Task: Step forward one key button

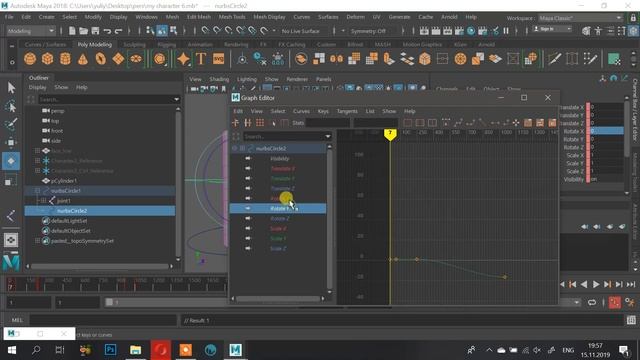Action: tap(607, 284)
